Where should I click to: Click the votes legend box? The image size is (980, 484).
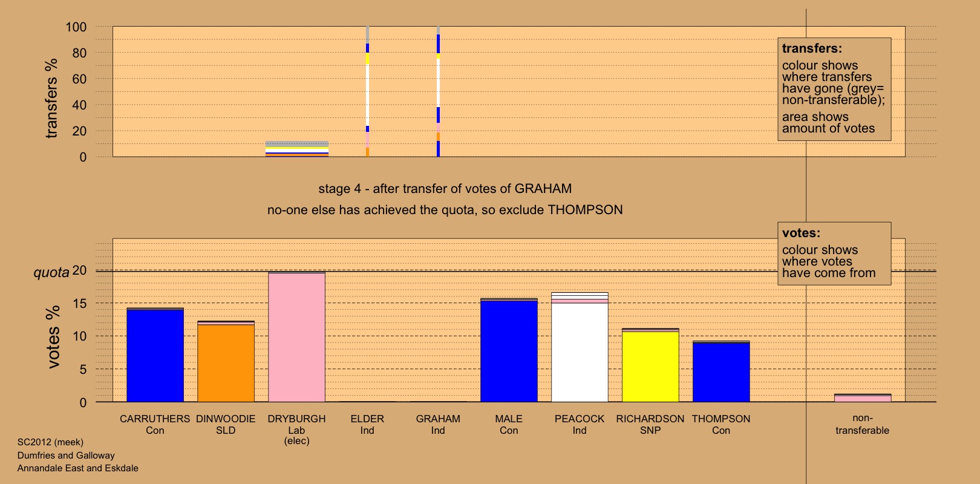coord(834,253)
